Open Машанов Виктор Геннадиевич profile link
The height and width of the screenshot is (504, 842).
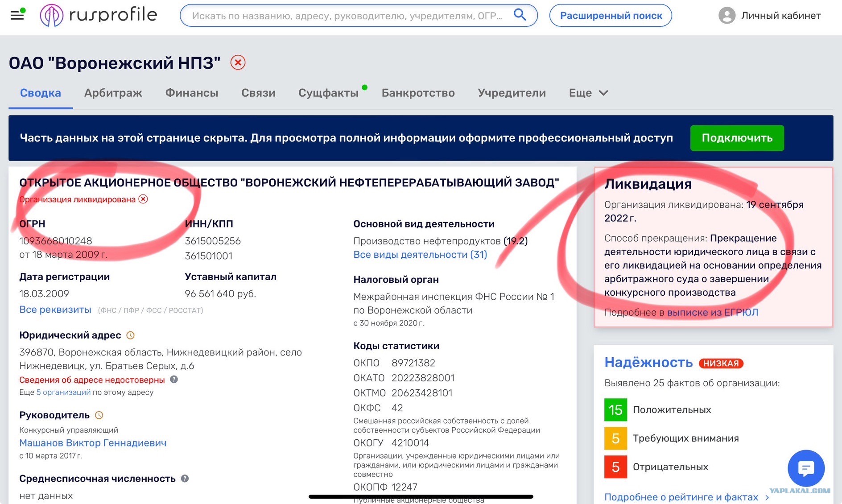(93, 443)
